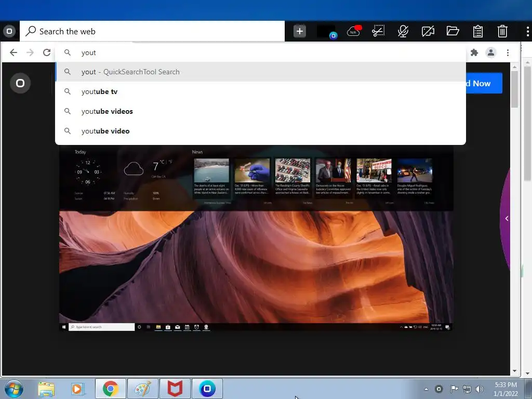Show hidden tray icons arrow

pos(426,389)
